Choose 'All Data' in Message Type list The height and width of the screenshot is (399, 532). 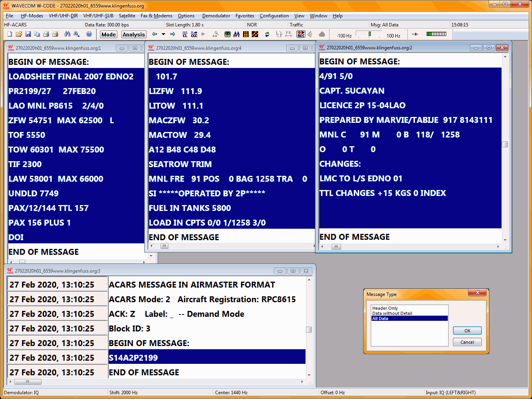click(380, 318)
